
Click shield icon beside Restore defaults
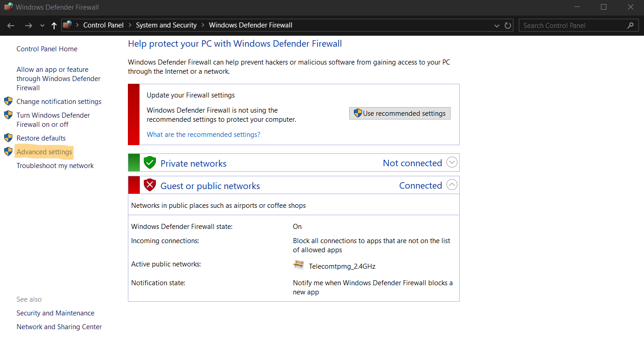pyautogui.click(x=8, y=138)
